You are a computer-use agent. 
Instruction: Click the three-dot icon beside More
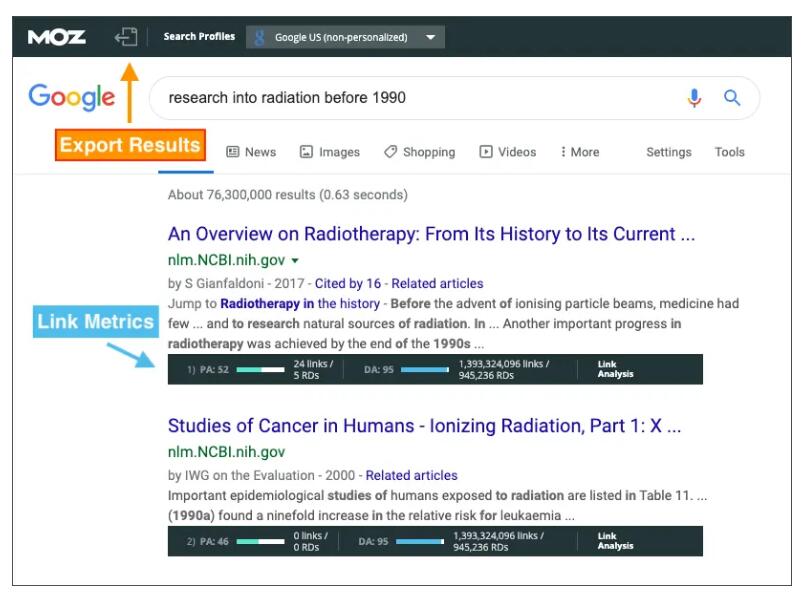(563, 152)
